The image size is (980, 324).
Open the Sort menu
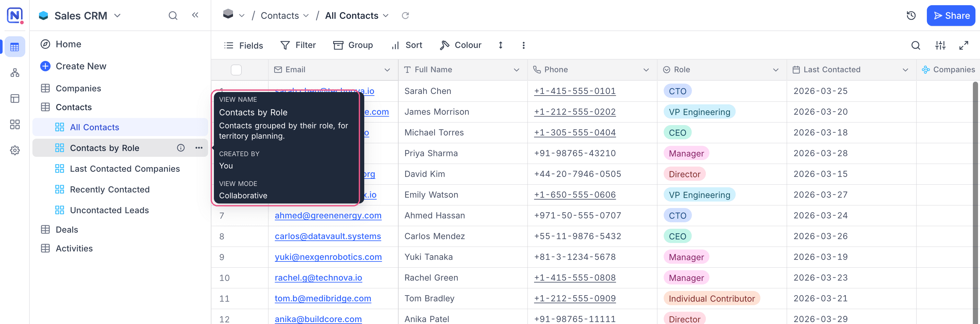point(407,45)
